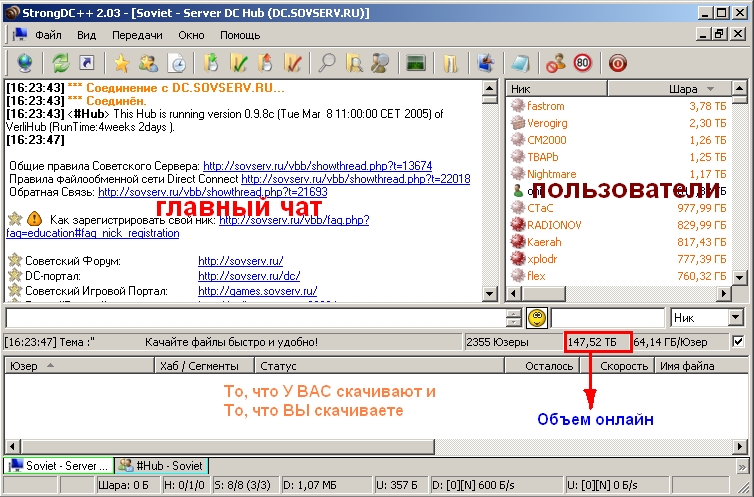Open the Помощь menu

pyautogui.click(x=240, y=35)
